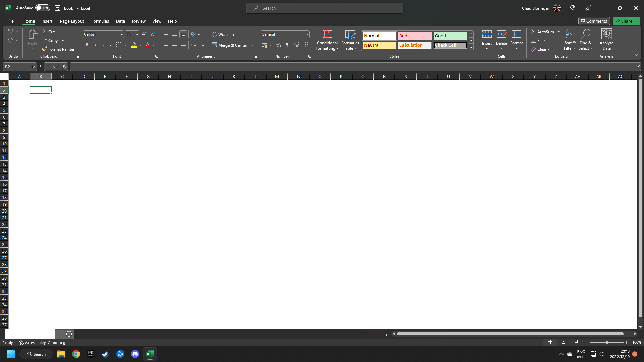The image size is (644, 362).
Task: Click the Increase Decimal icon
Action: [x=297, y=45]
